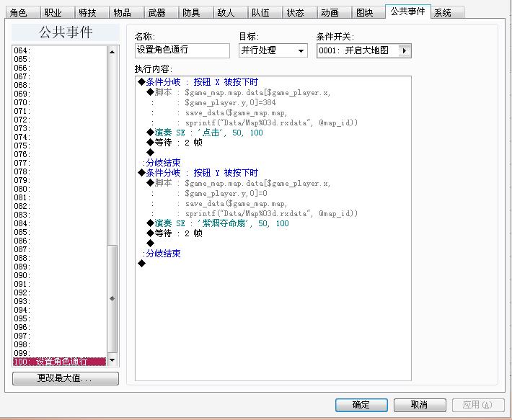Click the event list scroll down arrow
The image size is (512, 420).
[112, 360]
